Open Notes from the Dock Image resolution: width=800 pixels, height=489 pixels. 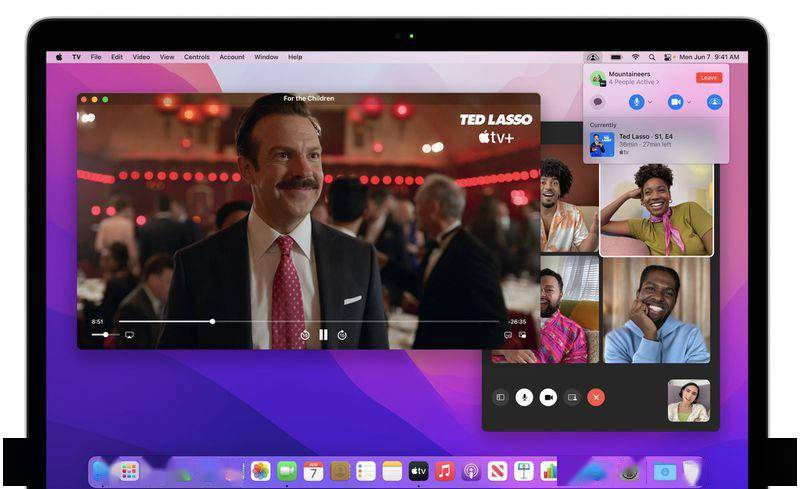tap(392, 471)
